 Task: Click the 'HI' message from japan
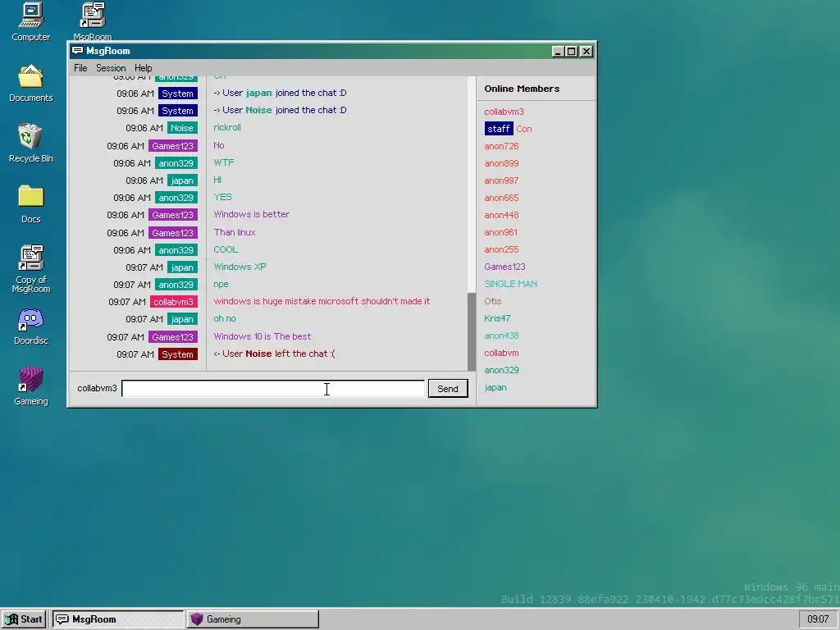click(x=217, y=180)
